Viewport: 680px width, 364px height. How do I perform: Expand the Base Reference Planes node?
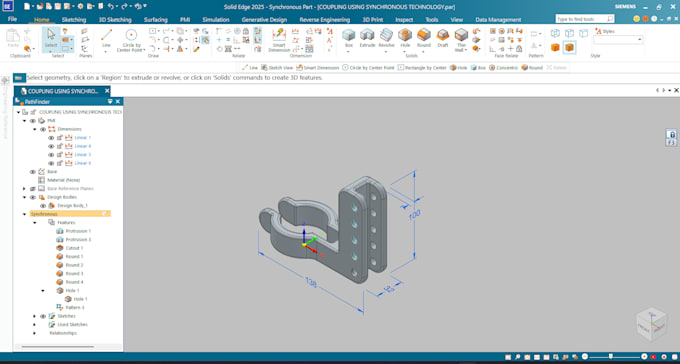[24, 189]
